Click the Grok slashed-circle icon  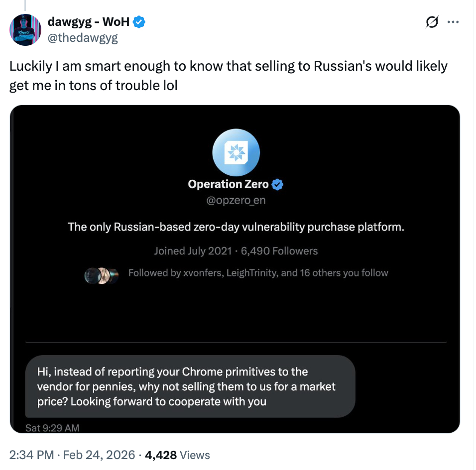click(x=432, y=22)
